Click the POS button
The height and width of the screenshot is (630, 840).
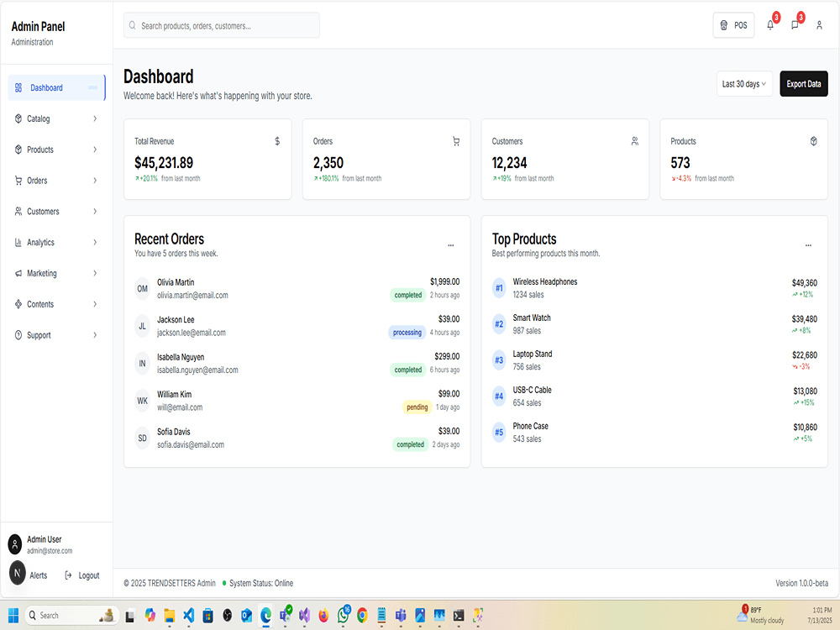point(733,25)
